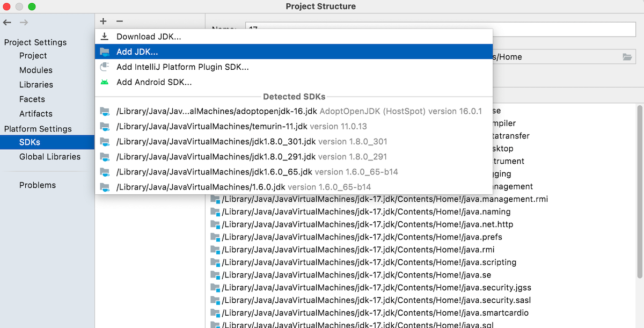The image size is (644, 328).
Task: Click the green zoom window button
Action: (32, 6)
